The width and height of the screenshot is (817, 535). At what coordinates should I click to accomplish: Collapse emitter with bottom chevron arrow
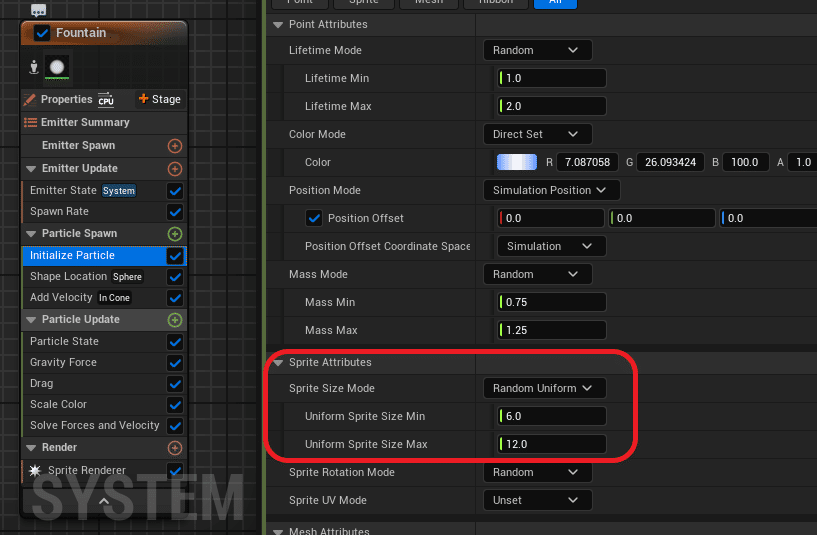(x=104, y=501)
